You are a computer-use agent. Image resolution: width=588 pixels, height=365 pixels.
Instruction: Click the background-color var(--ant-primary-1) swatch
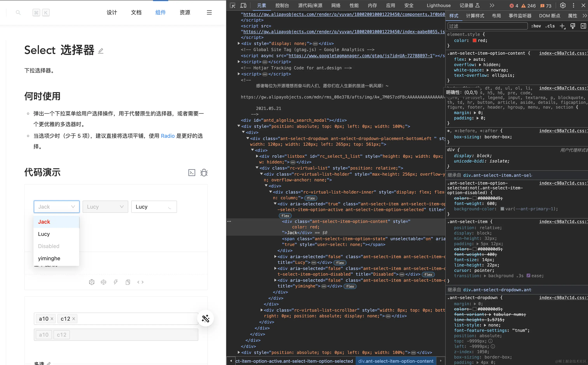502,209
